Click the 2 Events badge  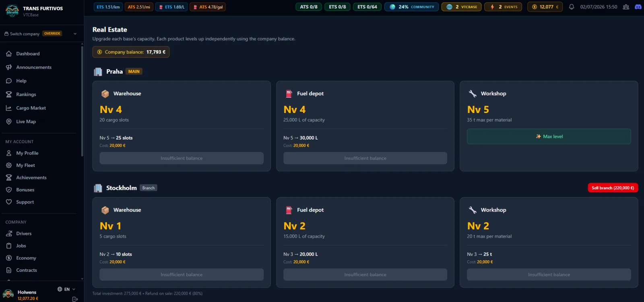click(503, 7)
